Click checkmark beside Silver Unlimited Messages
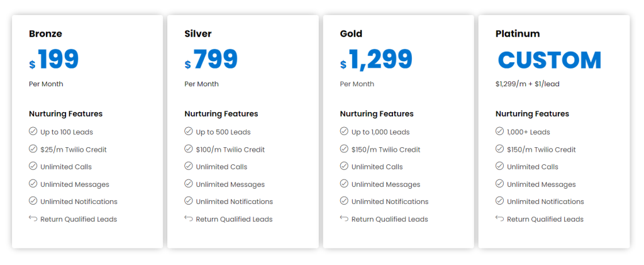The width and height of the screenshot is (644, 265). pyautogui.click(x=189, y=184)
